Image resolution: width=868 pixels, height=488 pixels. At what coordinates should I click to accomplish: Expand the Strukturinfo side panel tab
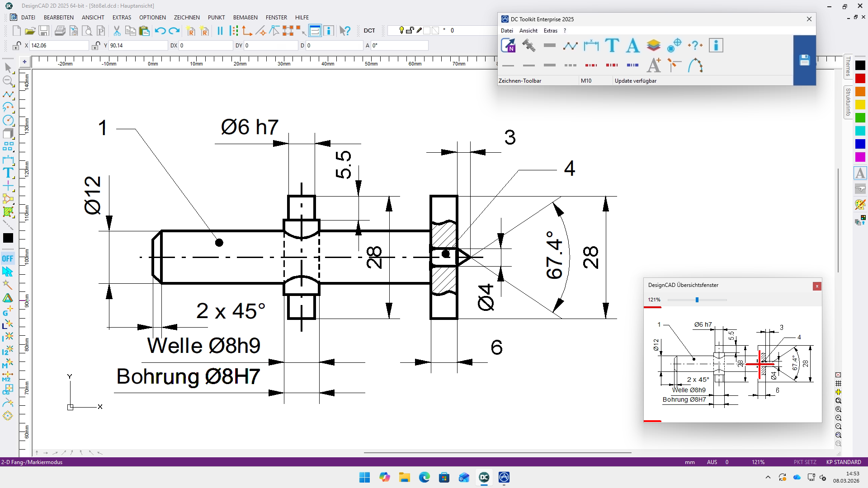tap(848, 102)
